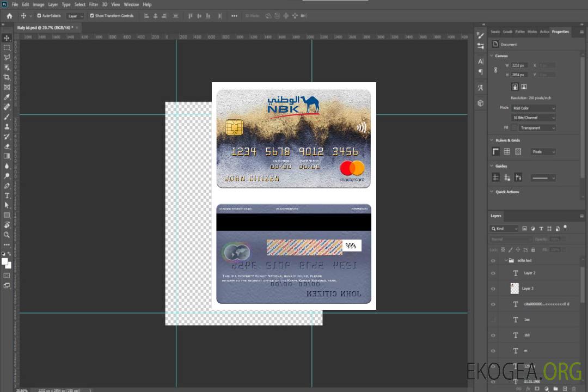
Task: Open the 16 Bits/Channel dropdown
Action: (533, 118)
